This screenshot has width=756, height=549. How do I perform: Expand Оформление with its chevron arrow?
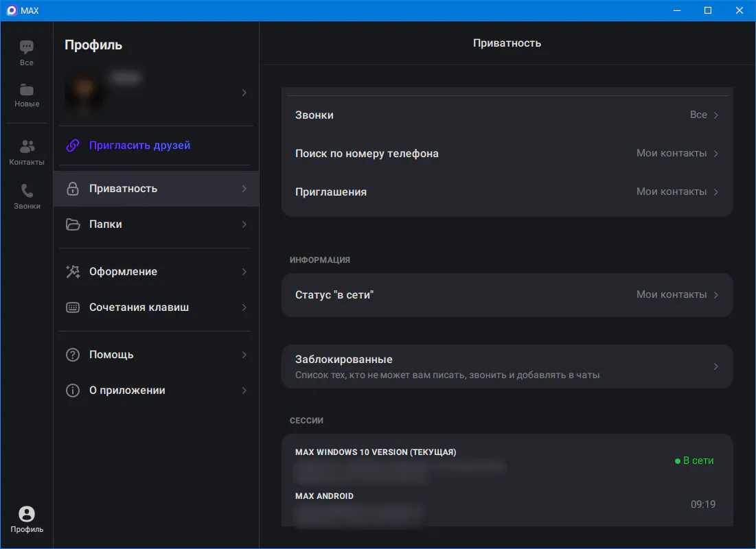[244, 271]
